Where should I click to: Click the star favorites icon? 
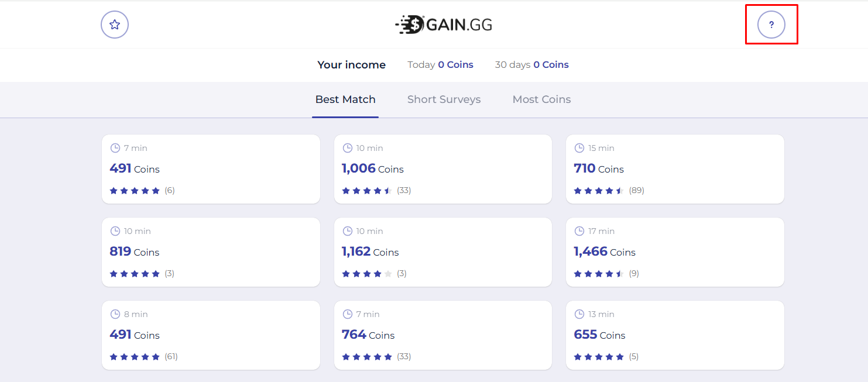click(115, 25)
